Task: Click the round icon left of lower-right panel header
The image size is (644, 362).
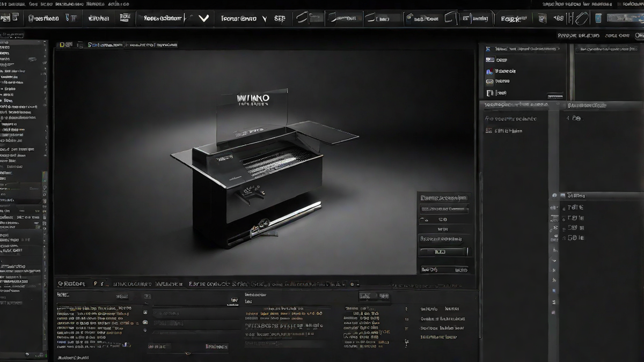Action: [x=554, y=196]
